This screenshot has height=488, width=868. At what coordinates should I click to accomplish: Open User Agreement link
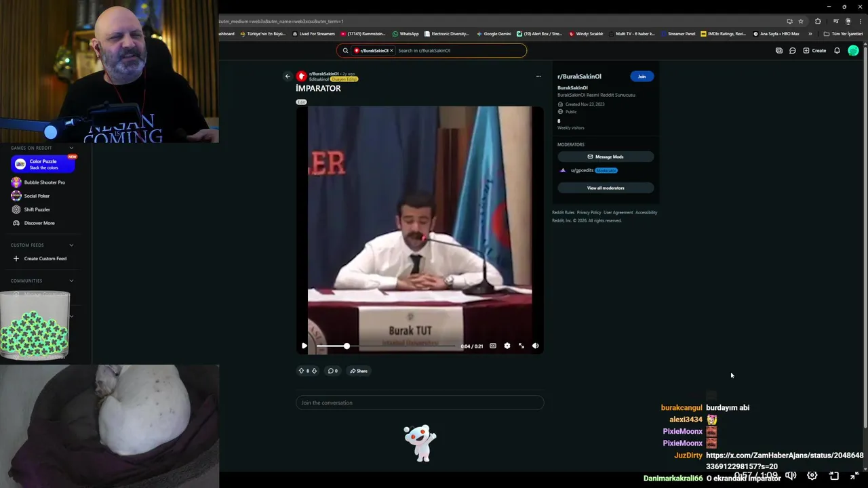click(618, 212)
